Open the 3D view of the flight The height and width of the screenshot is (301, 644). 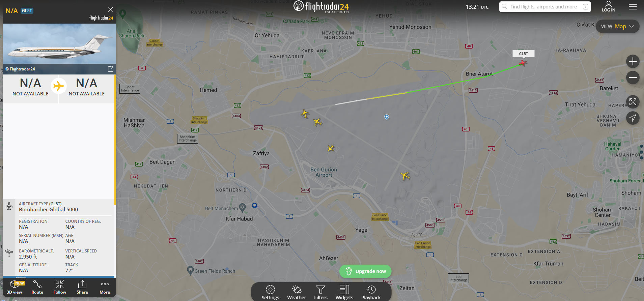[15, 287]
